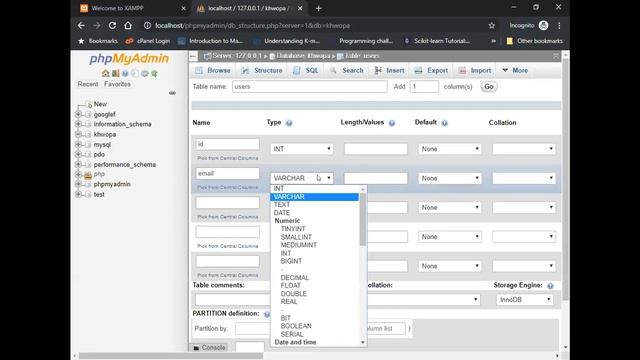The width and height of the screenshot is (640, 360).
Task: Open the Import tab
Action: 475,70
